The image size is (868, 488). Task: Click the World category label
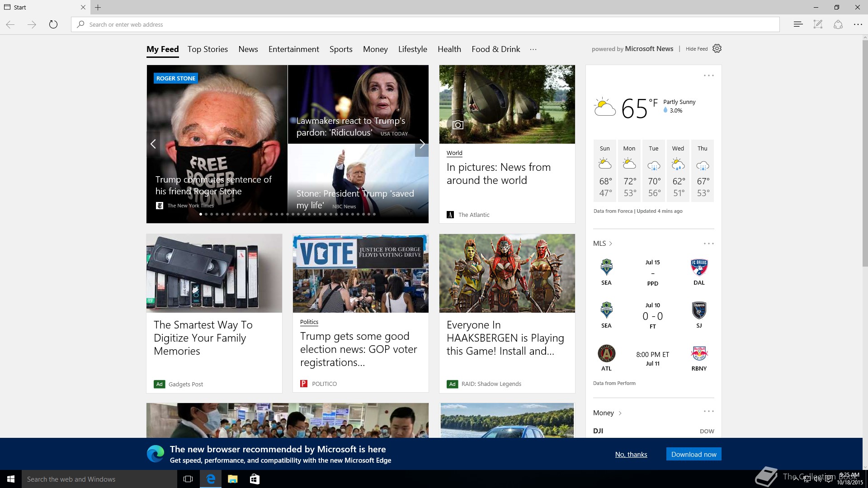[x=454, y=153]
